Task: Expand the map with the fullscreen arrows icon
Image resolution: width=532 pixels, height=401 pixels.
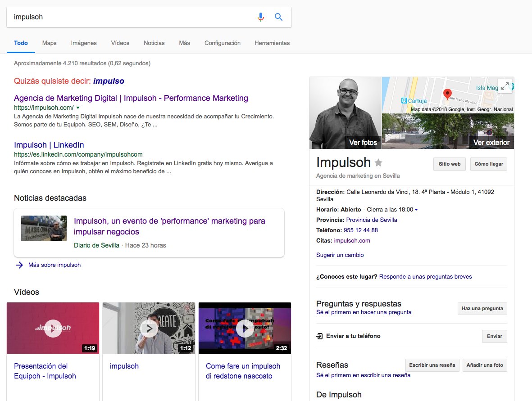Action: 505,86
